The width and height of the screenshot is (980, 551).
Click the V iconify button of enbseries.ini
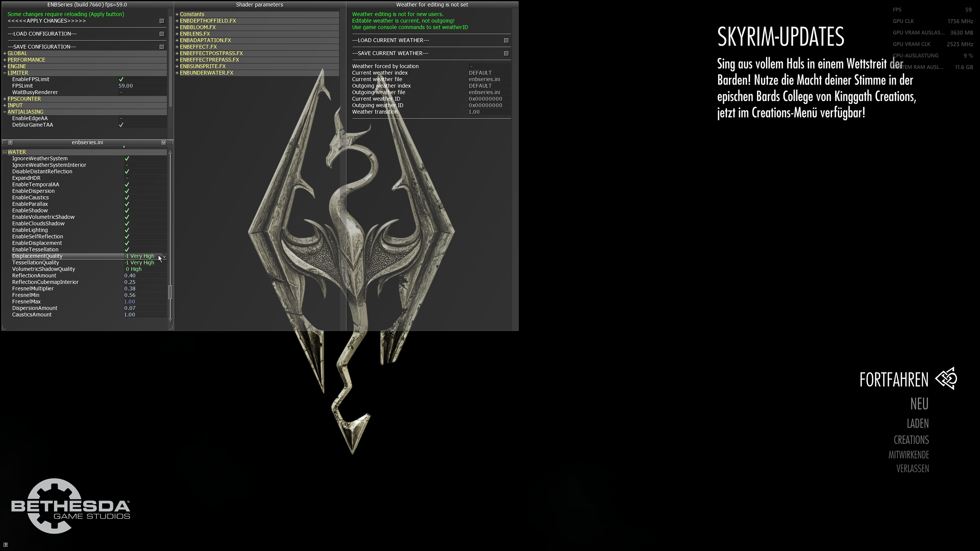[x=164, y=142]
